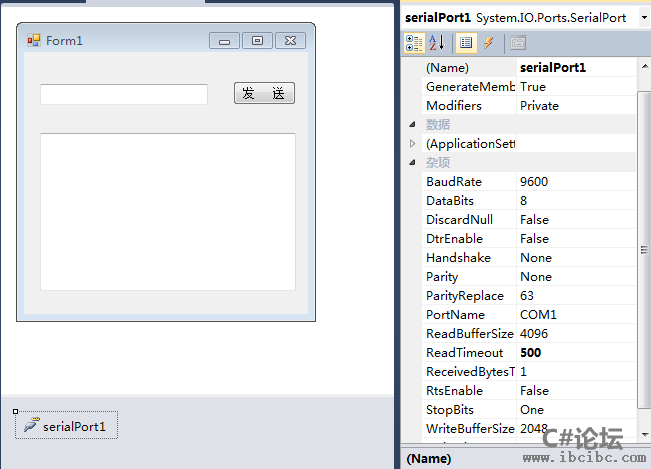
Task: Expand the (ApplicationSettings) property node
Action: (x=411, y=144)
